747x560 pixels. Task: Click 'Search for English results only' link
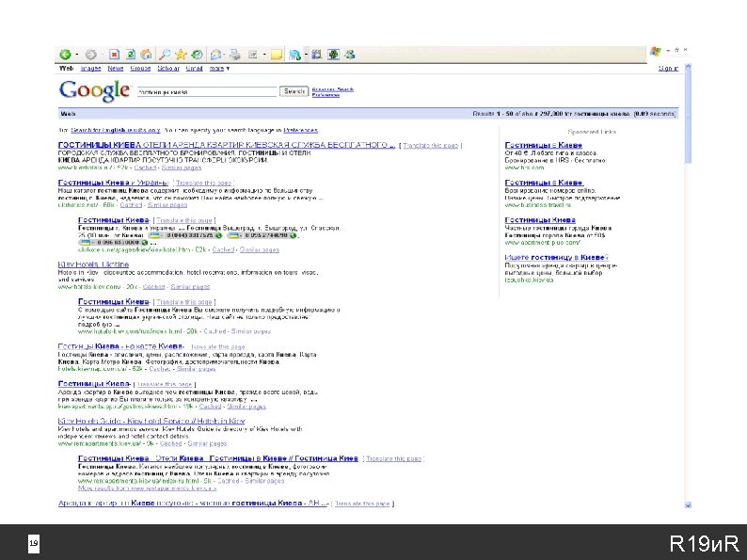(x=116, y=130)
